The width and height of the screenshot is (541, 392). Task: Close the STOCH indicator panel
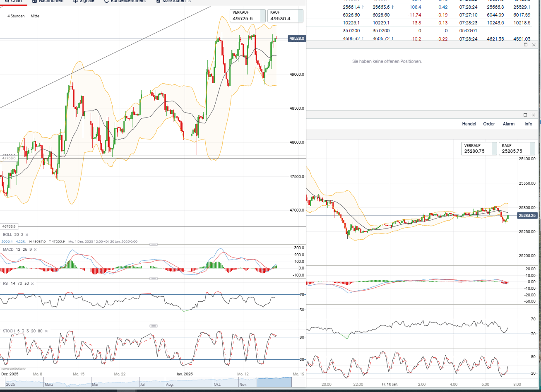[x=46, y=331]
